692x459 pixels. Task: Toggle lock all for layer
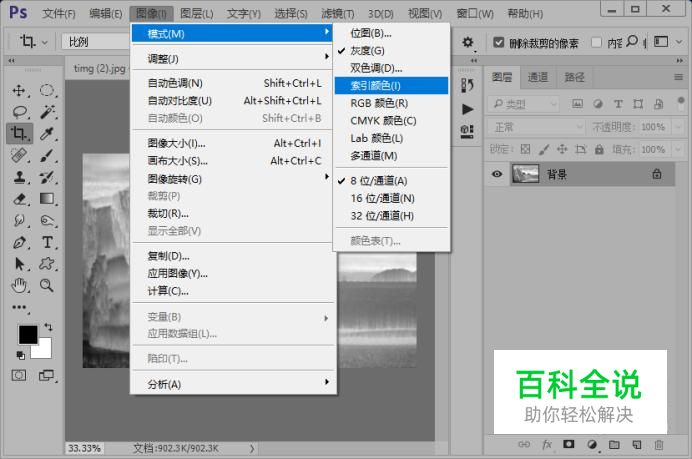tap(599, 149)
